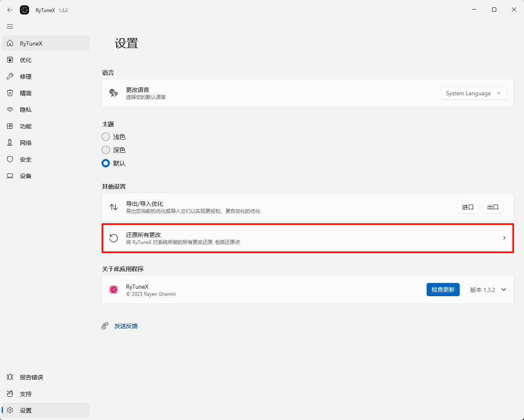Click the 进口 import button
This screenshot has width=524, height=420.
tap(468, 207)
